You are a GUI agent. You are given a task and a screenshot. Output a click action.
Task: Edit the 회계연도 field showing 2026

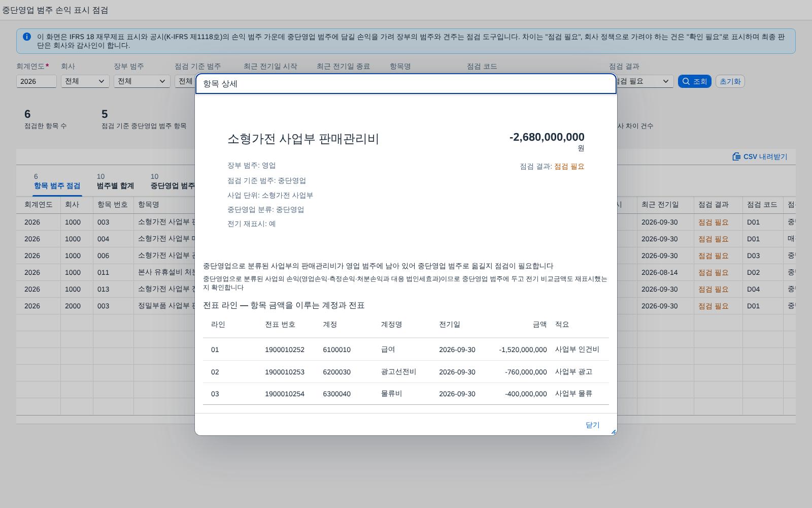coord(36,81)
